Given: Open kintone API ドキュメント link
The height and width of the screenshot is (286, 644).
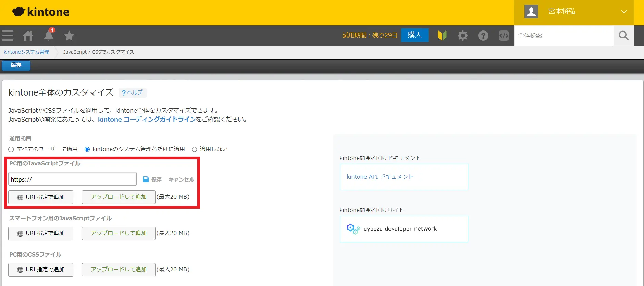Looking at the screenshot, I should (x=380, y=177).
